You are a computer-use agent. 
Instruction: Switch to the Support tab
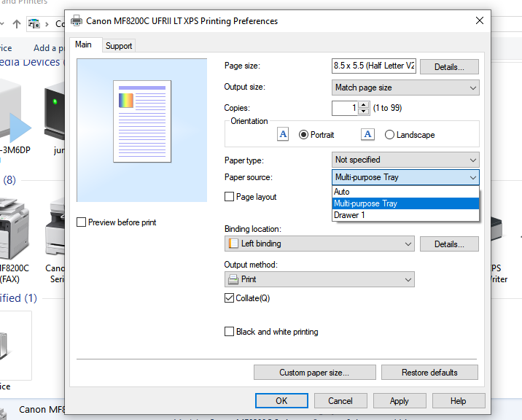tap(119, 46)
